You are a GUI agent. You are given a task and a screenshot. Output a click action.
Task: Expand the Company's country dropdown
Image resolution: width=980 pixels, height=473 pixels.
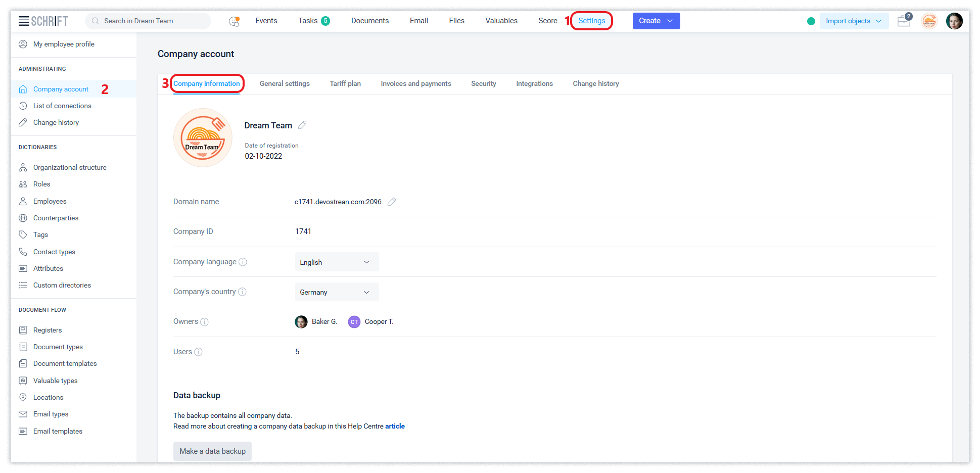coord(337,292)
